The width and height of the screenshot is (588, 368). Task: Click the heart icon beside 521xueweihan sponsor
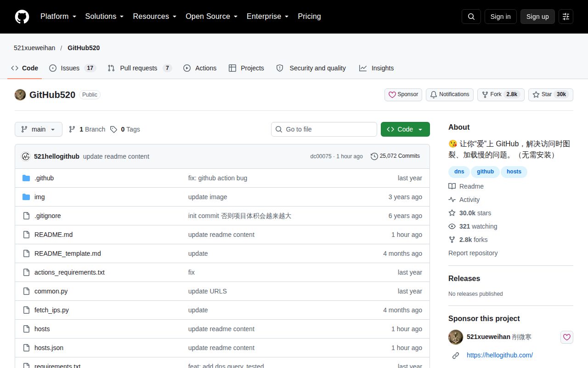click(x=567, y=337)
